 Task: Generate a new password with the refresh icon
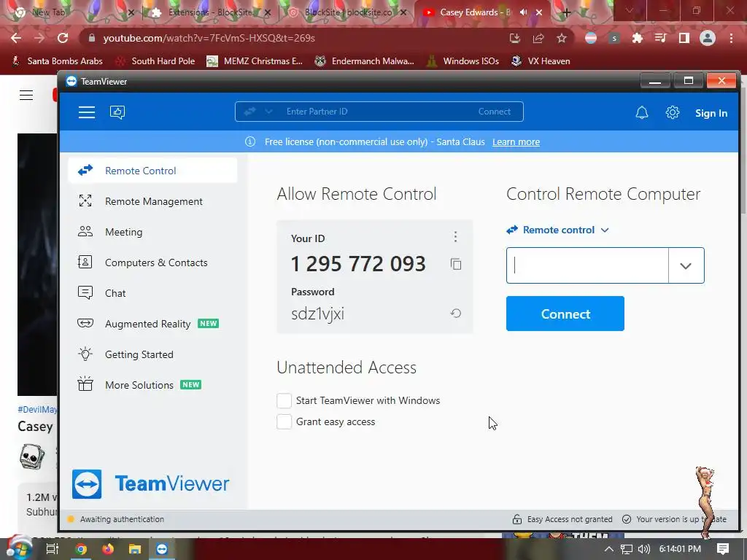[x=456, y=314]
